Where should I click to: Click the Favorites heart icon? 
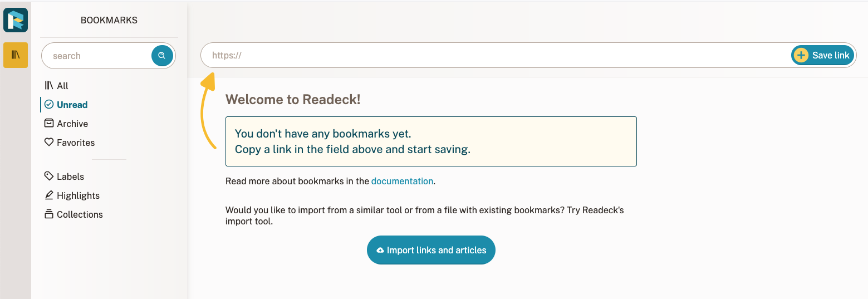(x=49, y=142)
